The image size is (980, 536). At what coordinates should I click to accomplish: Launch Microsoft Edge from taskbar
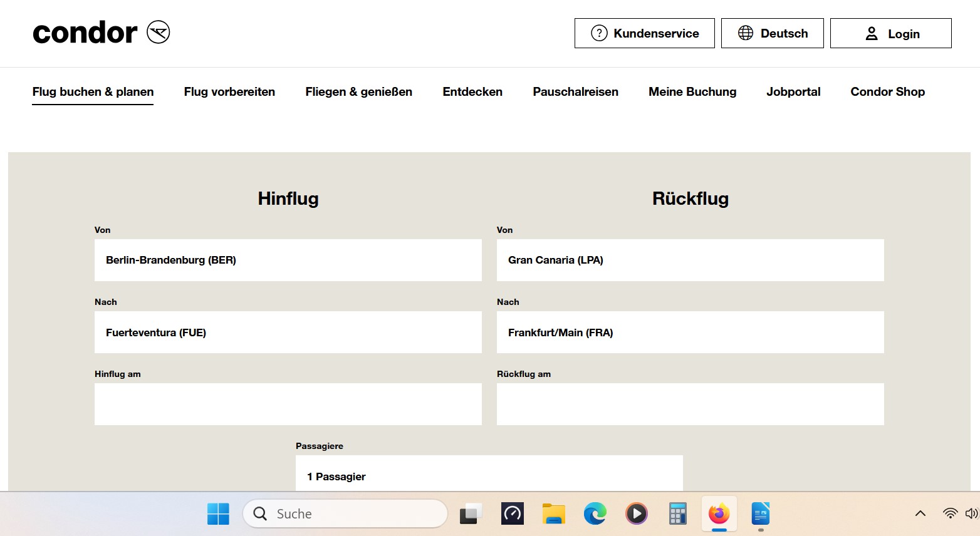(x=595, y=514)
